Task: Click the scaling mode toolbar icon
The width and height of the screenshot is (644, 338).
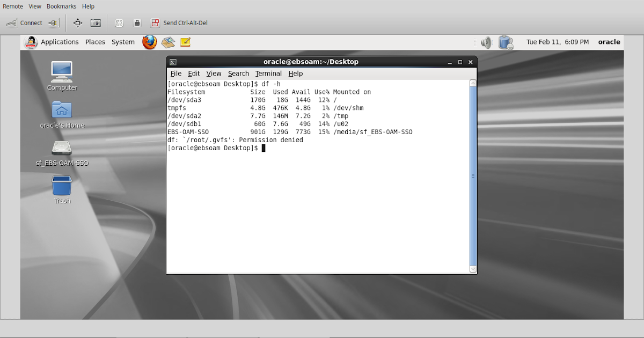Action: pyautogui.click(x=119, y=23)
